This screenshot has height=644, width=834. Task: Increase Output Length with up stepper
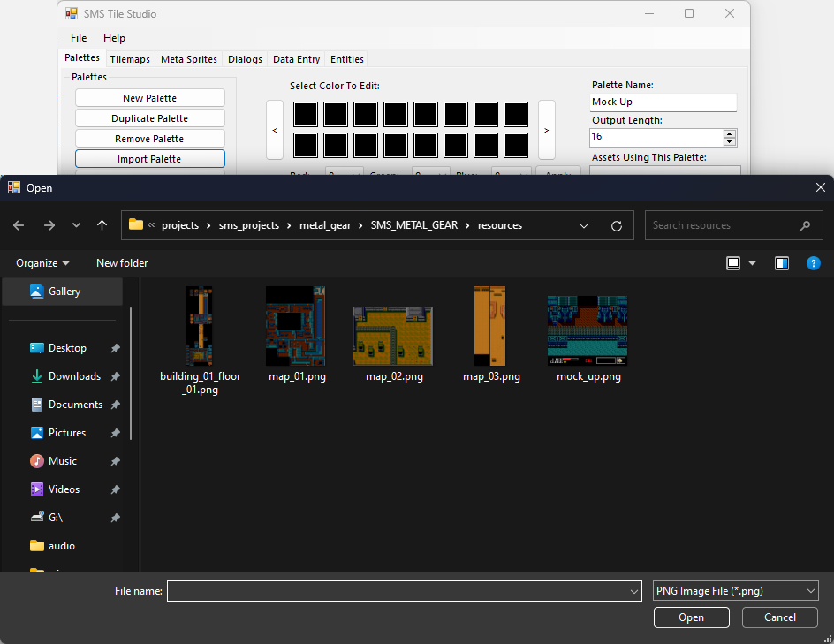(730, 133)
